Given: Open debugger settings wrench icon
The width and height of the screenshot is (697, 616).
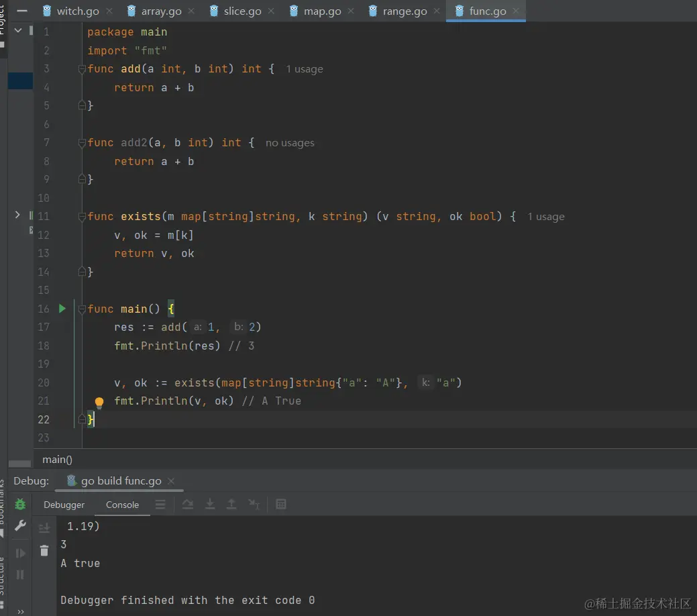Looking at the screenshot, I should (20, 525).
